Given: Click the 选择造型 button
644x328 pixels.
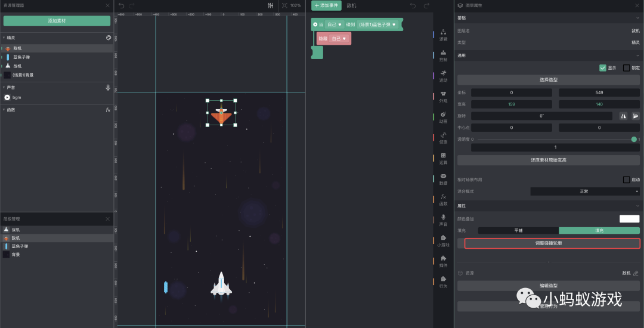Looking at the screenshot, I should pyautogui.click(x=549, y=80).
